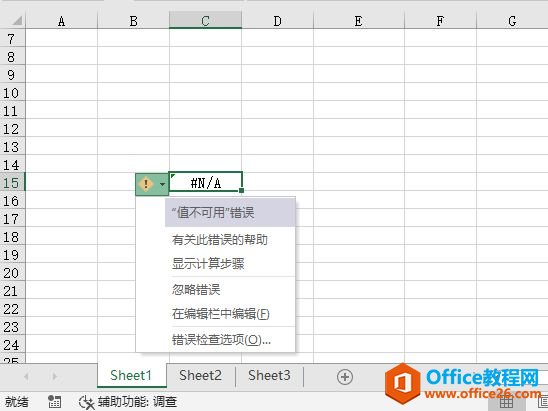Switch to the Sheet3 tab
Screen dimensions: 548x411
click(269, 375)
